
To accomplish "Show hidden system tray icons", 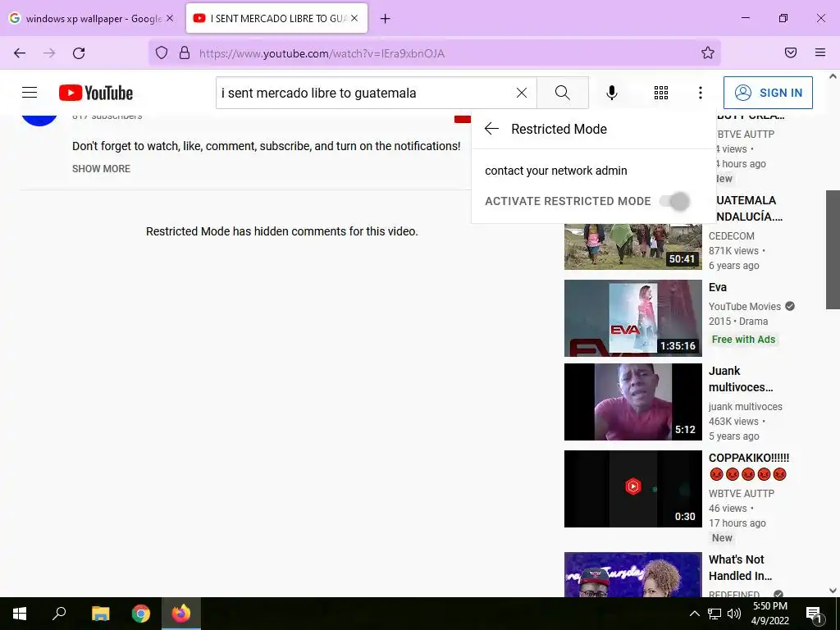I will point(694,614).
